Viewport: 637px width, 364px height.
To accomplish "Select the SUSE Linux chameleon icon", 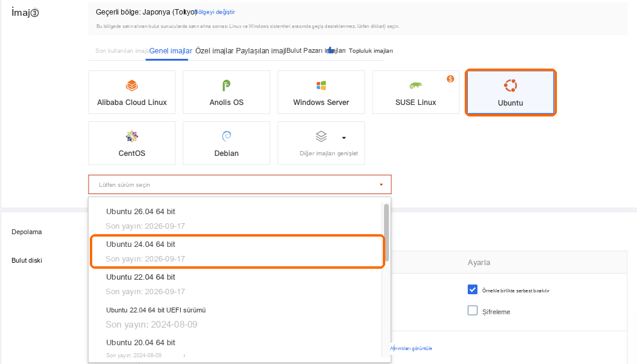I will click(x=416, y=86).
